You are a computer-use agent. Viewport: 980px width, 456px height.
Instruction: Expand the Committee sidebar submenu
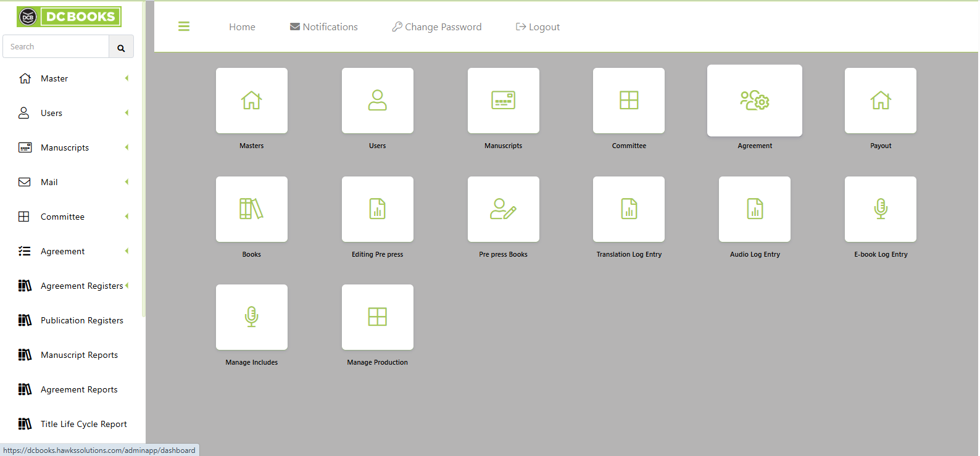click(x=127, y=217)
